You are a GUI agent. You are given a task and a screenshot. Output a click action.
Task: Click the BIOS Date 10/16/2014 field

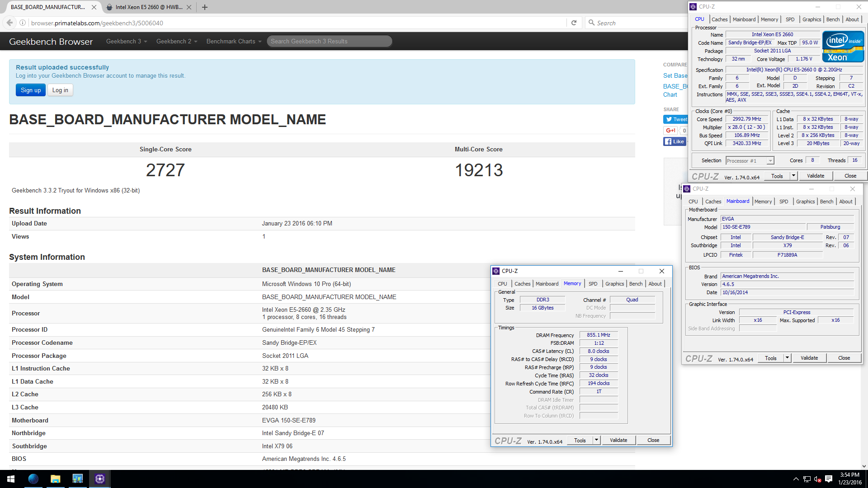788,293
